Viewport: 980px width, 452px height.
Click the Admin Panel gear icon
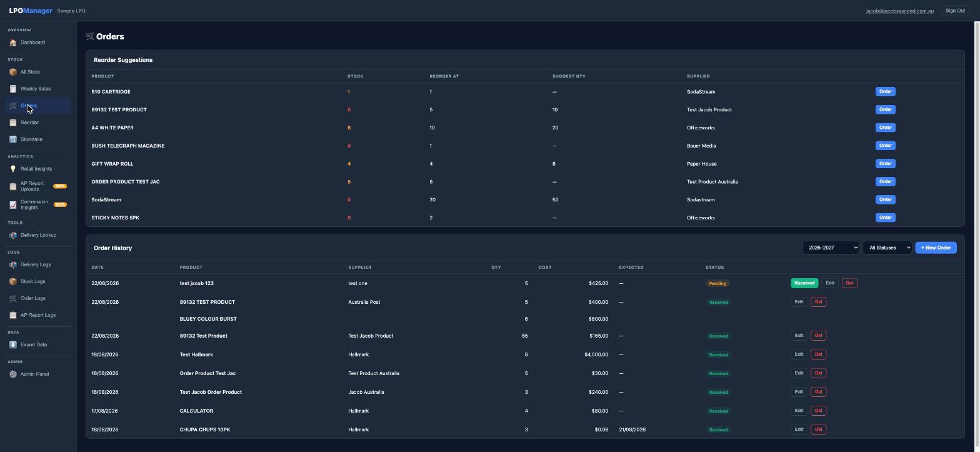click(13, 374)
